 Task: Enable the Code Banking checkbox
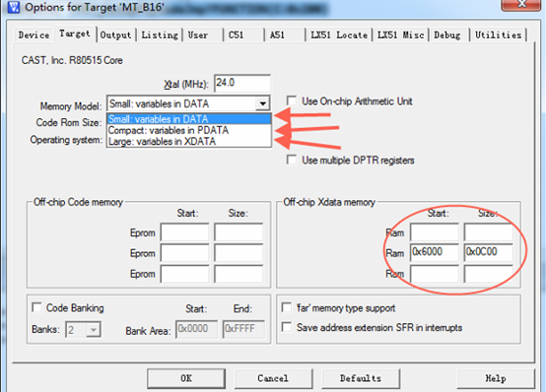click(x=36, y=307)
